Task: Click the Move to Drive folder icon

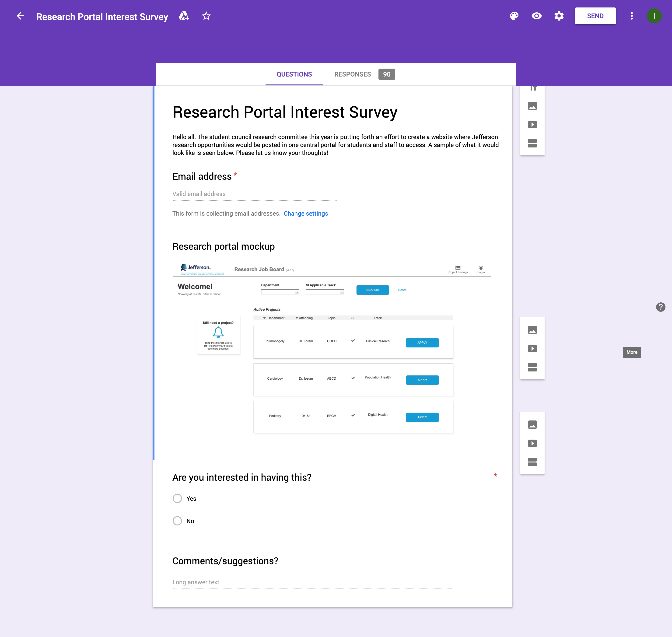Action: [184, 16]
